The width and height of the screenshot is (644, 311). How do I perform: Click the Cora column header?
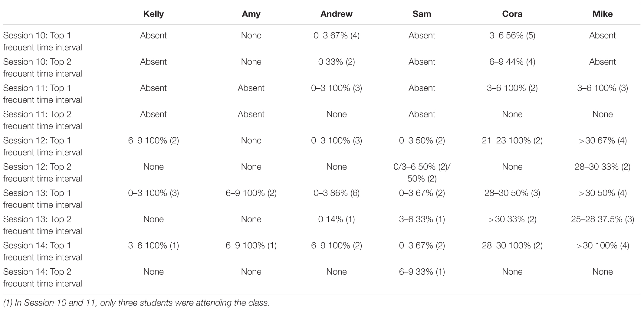[512, 14]
